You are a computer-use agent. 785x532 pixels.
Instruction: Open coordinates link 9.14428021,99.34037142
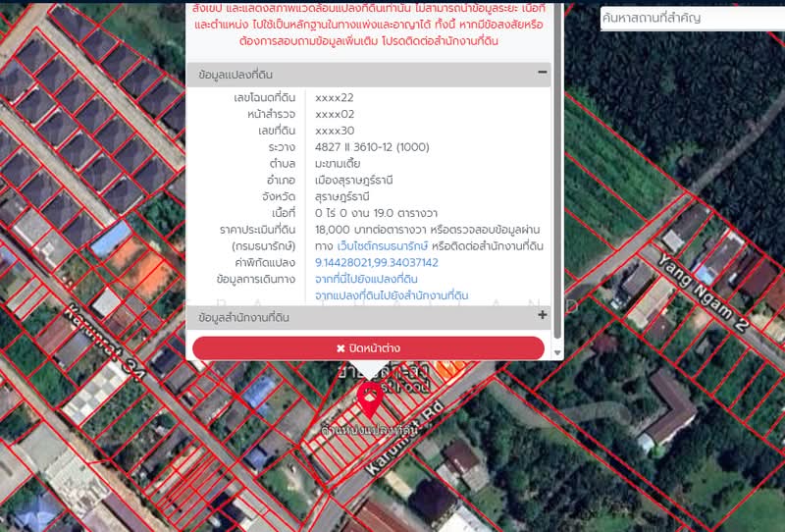[x=377, y=262]
